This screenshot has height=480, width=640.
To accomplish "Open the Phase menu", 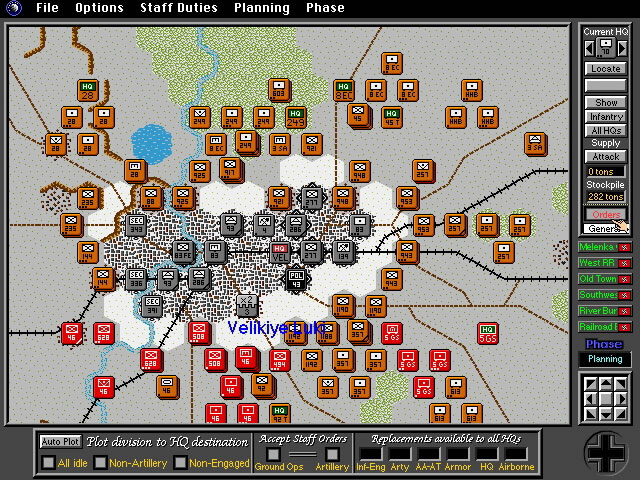I will [325, 8].
